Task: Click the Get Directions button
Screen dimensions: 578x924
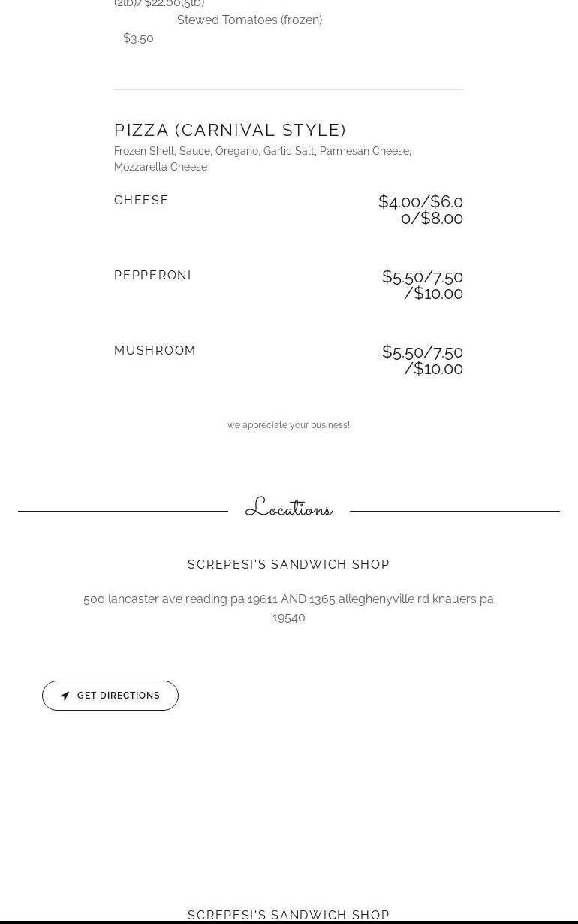Action: click(110, 696)
